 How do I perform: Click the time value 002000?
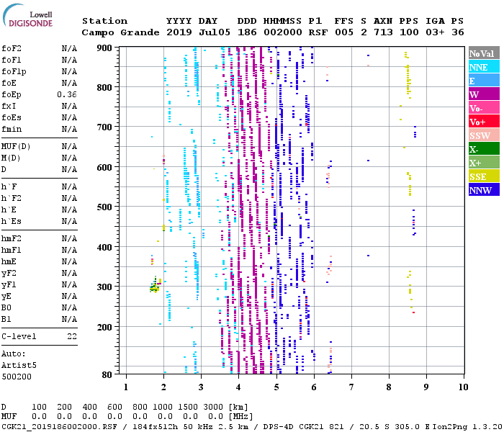click(283, 32)
